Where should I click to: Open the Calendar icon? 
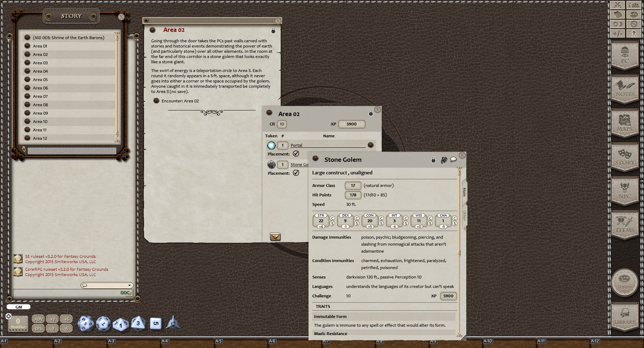click(x=618, y=14)
